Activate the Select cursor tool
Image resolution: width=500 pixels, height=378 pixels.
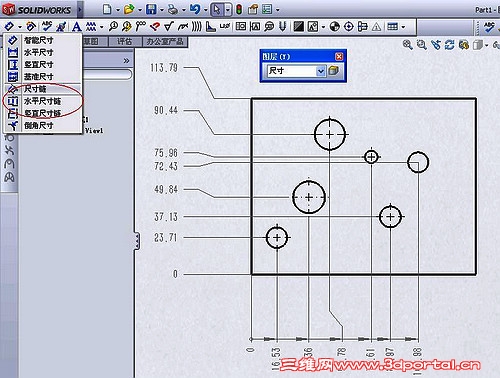pyautogui.click(x=217, y=9)
